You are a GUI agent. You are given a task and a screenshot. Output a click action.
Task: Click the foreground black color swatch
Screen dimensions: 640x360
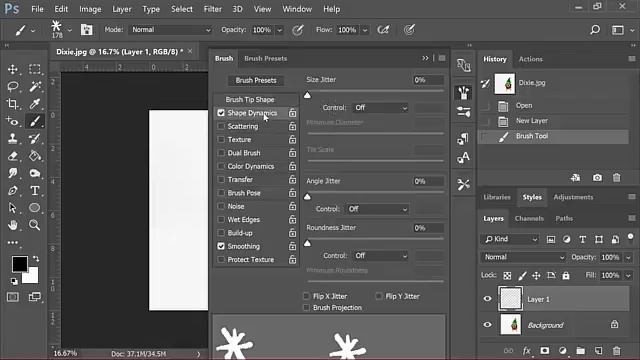click(19, 264)
